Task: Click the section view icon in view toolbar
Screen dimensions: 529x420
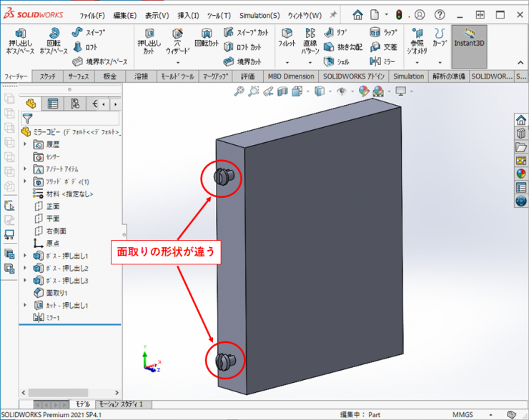Action: coord(282,91)
